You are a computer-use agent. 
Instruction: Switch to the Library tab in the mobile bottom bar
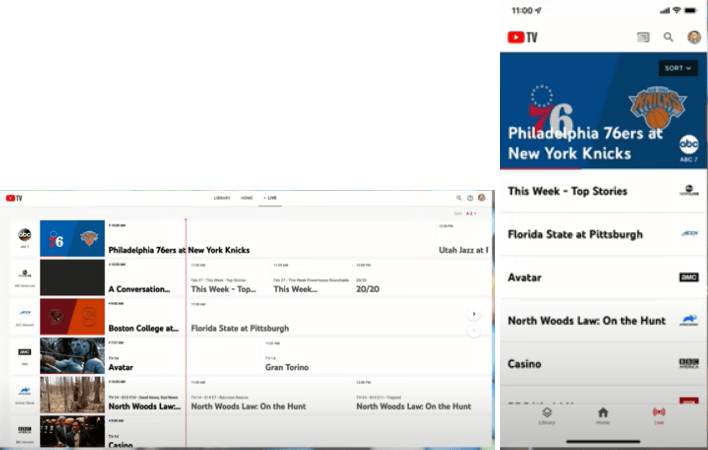click(x=547, y=416)
